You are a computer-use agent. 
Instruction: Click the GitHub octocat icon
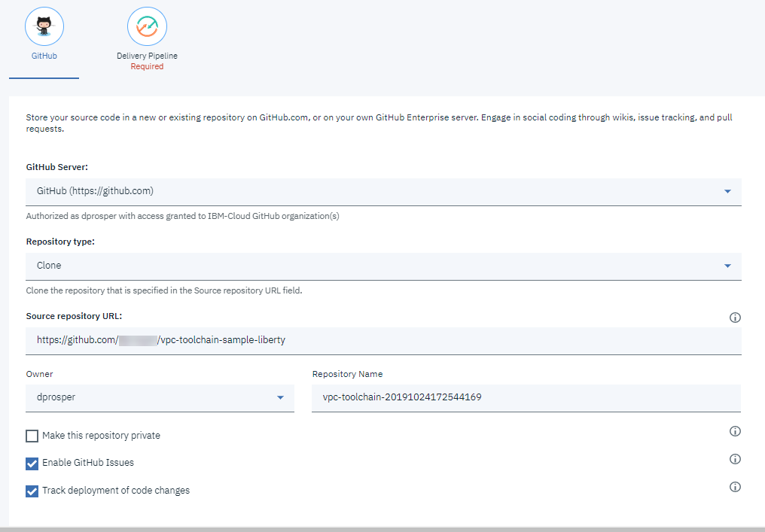pyautogui.click(x=44, y=26)
